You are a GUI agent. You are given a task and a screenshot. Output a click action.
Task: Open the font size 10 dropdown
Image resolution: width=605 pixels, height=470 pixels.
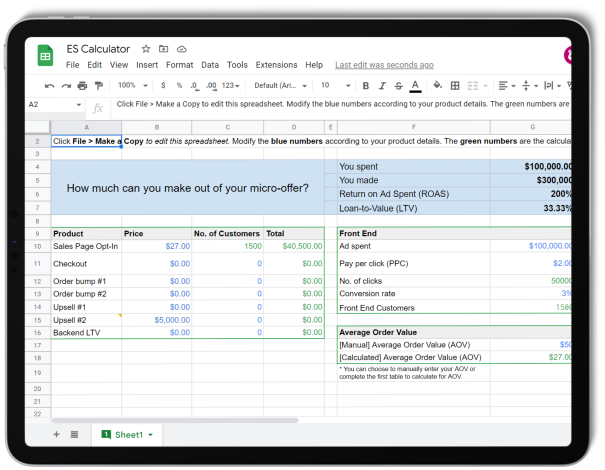point(336,85)
